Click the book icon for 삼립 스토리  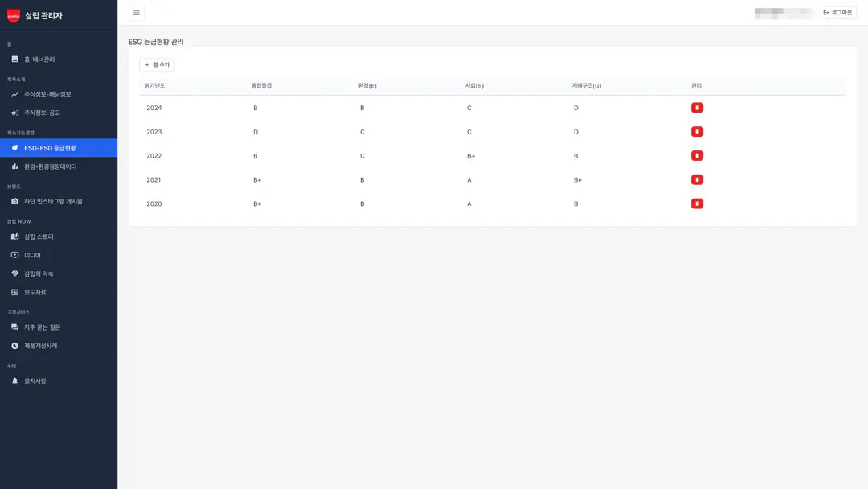[15, 236]
